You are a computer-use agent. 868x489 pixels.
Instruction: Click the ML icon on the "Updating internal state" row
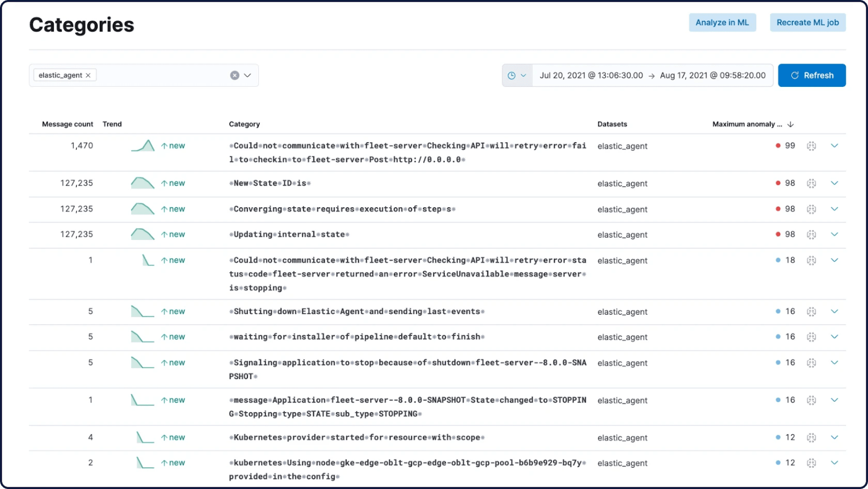[811, 234]
